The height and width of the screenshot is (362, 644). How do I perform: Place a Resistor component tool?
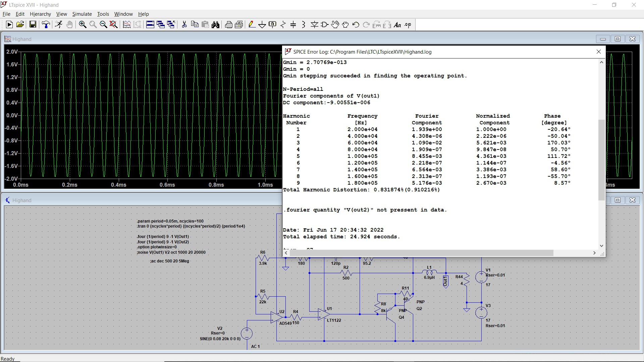(283, 24)
